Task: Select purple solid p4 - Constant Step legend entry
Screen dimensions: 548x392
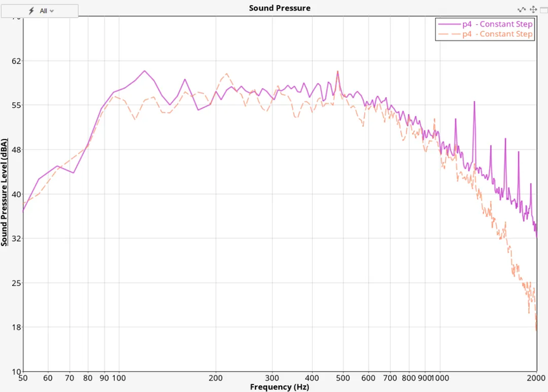Action: (x=485, y=24)
